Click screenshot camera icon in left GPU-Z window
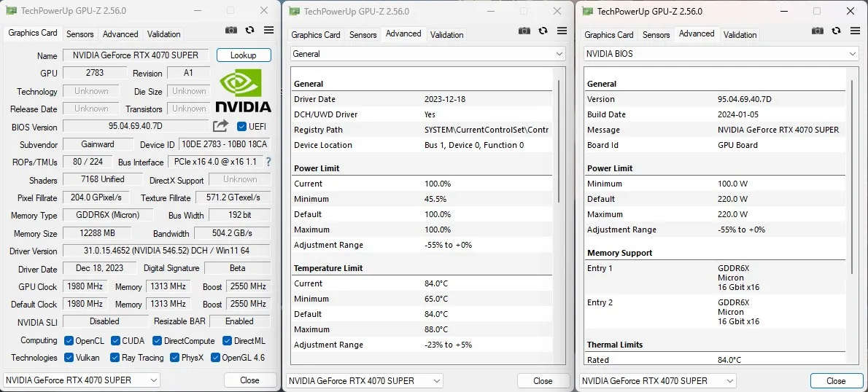Viewport: 868px width, 392px height. 231,31
